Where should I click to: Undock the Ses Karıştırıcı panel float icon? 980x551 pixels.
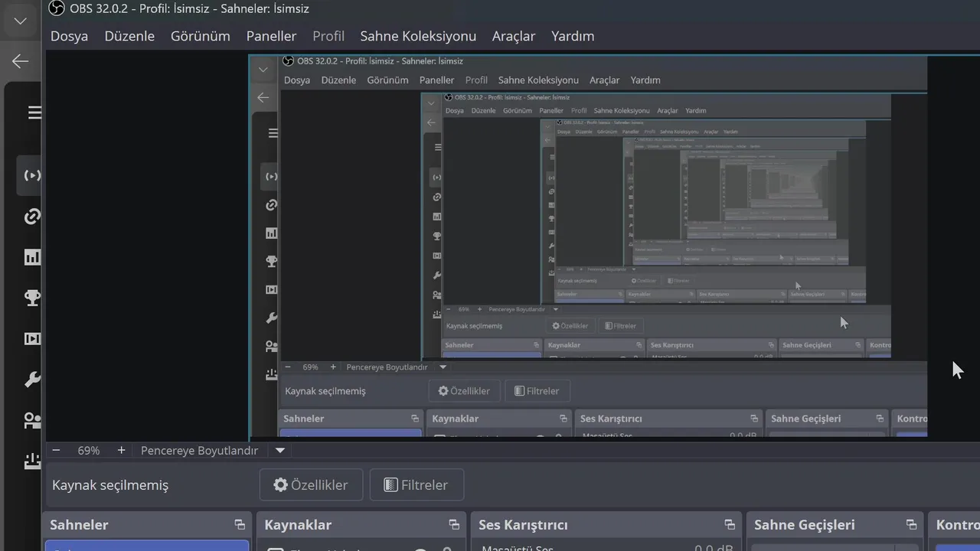[x=729, y=525]
